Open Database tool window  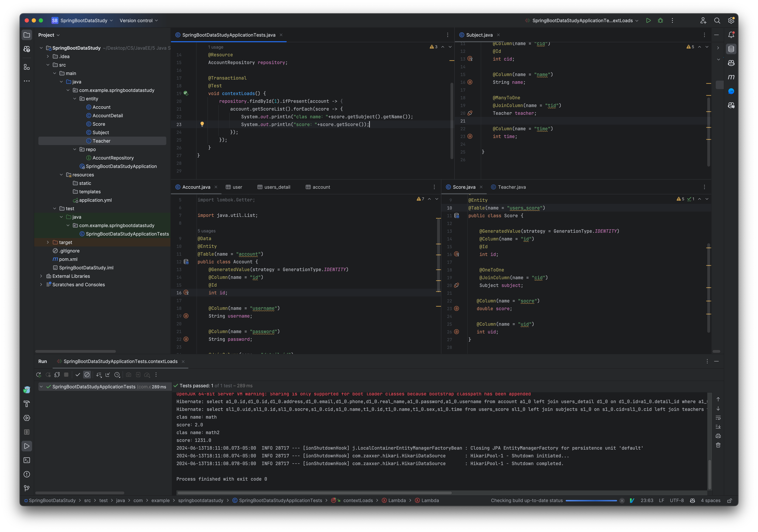[731, 49]
